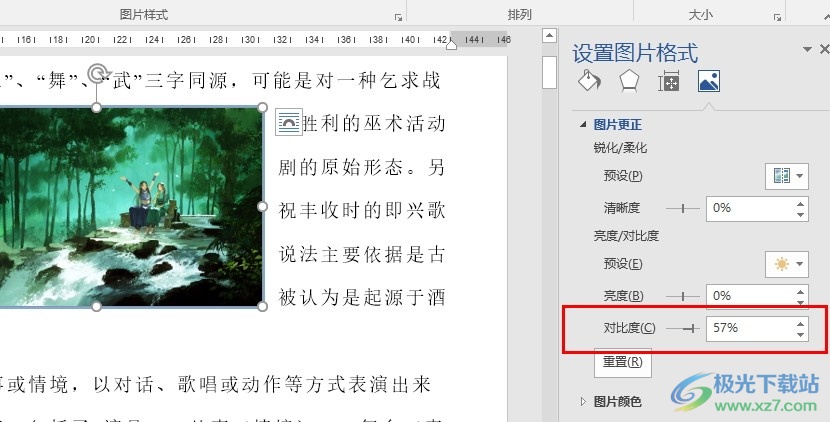
Task: Open the Picture tab icon
Action: (x=708, y=81)
